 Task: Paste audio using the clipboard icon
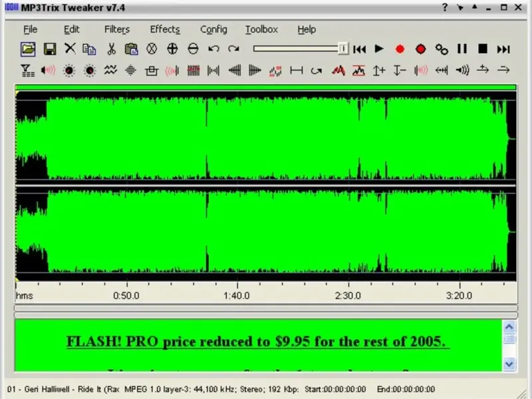point(131,49)
